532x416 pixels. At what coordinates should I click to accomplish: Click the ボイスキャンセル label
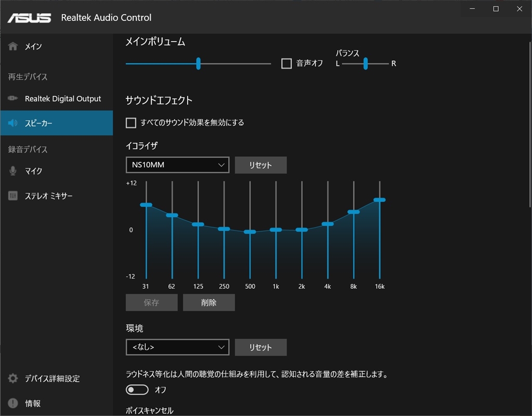149,411
